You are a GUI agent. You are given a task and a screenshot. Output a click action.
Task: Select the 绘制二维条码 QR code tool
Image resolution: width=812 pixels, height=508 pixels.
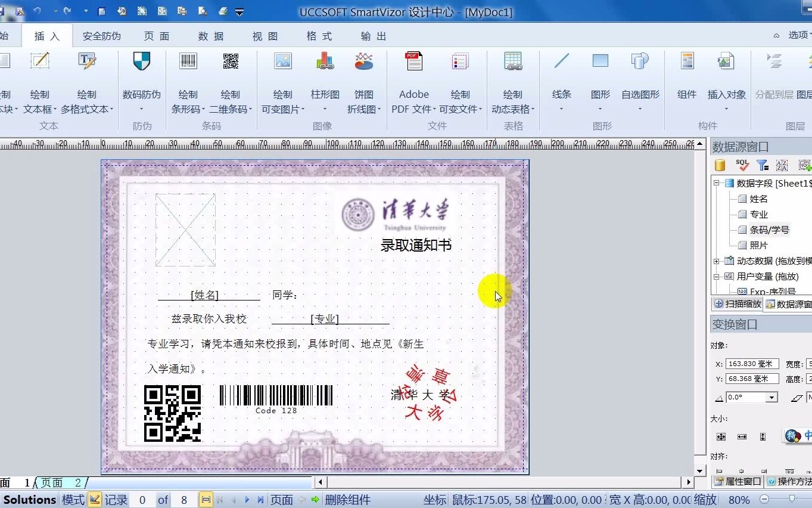(x=231, y=61)
